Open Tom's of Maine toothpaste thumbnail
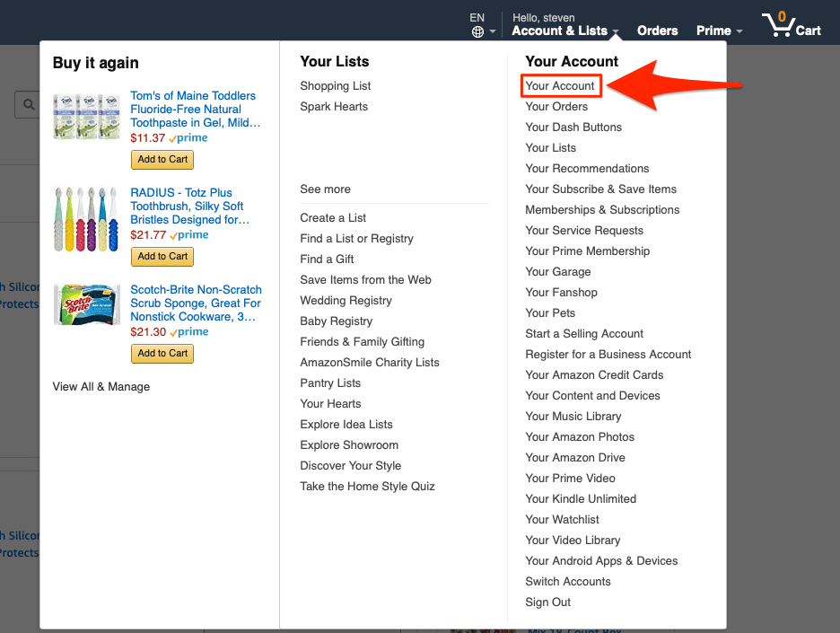 coord(86,117)
